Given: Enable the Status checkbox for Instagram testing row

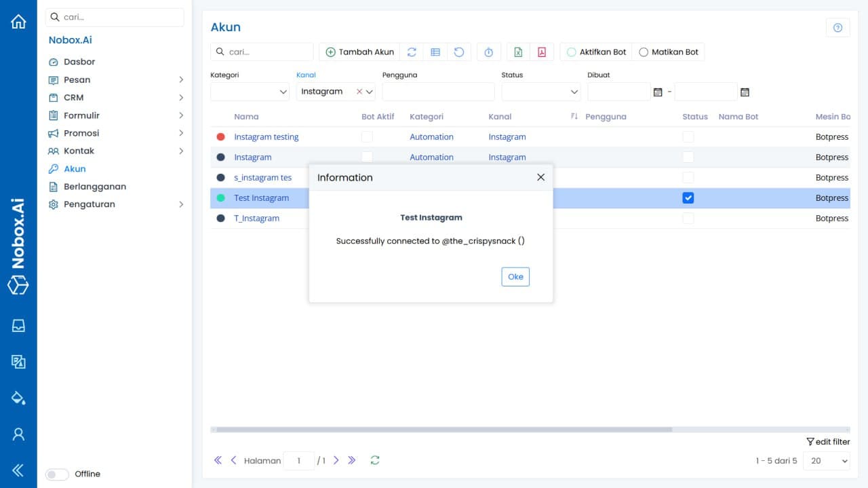Looking at the screenshot, I should pyautogui.click(x=688, y=136).
